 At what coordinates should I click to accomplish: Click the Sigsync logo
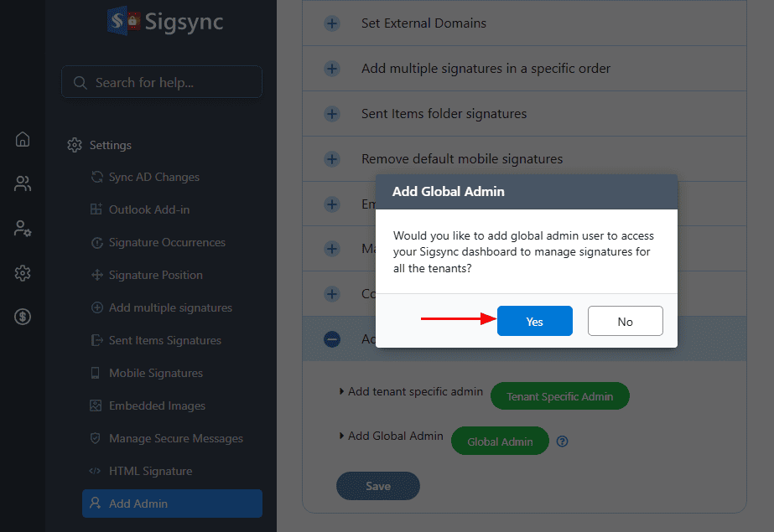pyautogui.click(x=165, y=21)
